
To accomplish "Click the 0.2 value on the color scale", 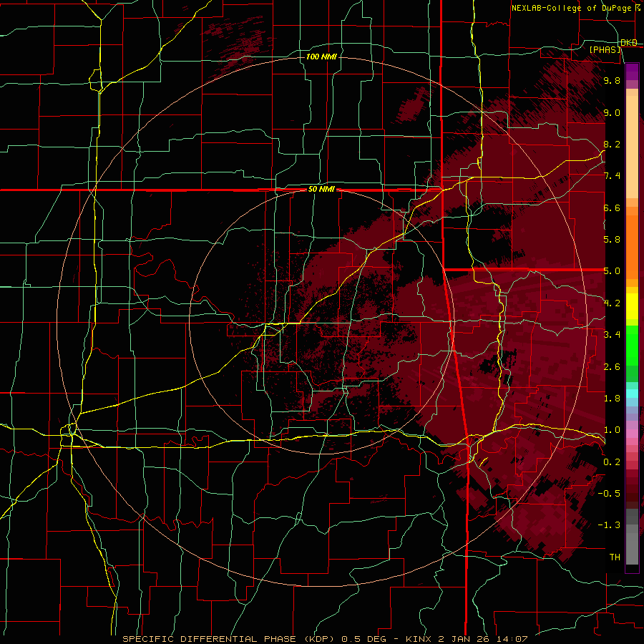I will tap(612, 462).
